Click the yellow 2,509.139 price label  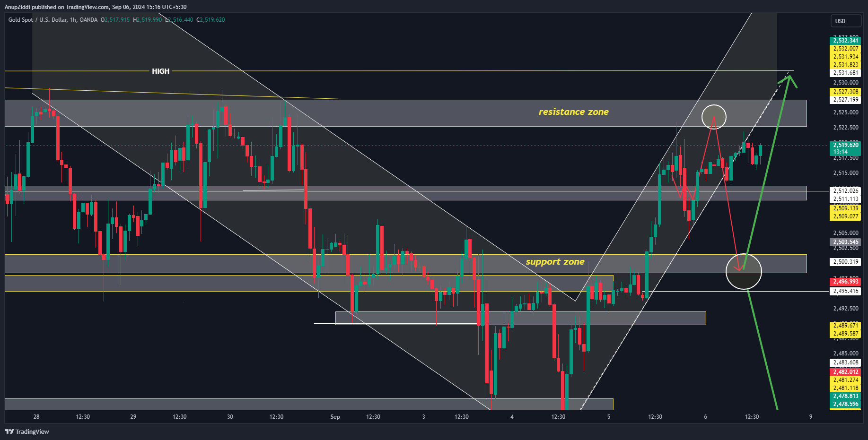(x=845, y=208)
